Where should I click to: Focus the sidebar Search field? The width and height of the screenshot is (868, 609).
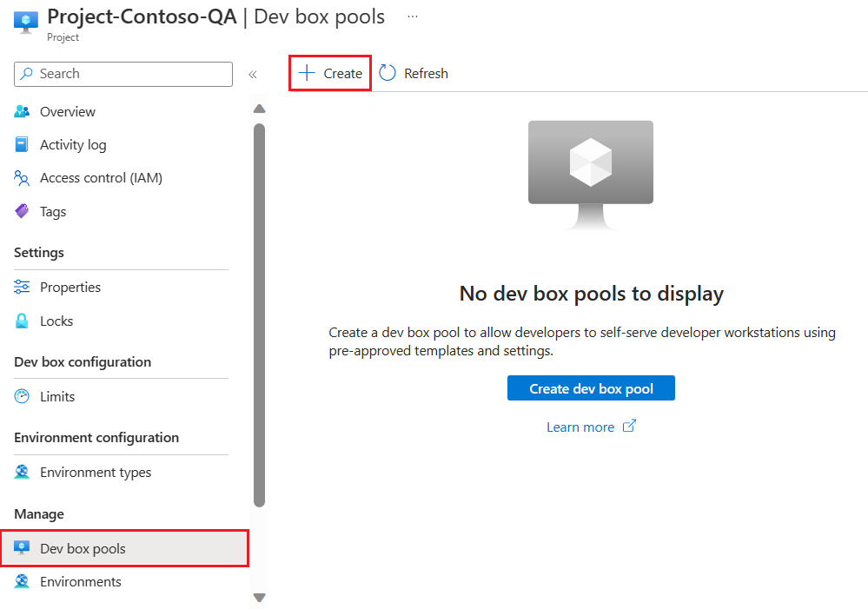(x=123, y=74)
